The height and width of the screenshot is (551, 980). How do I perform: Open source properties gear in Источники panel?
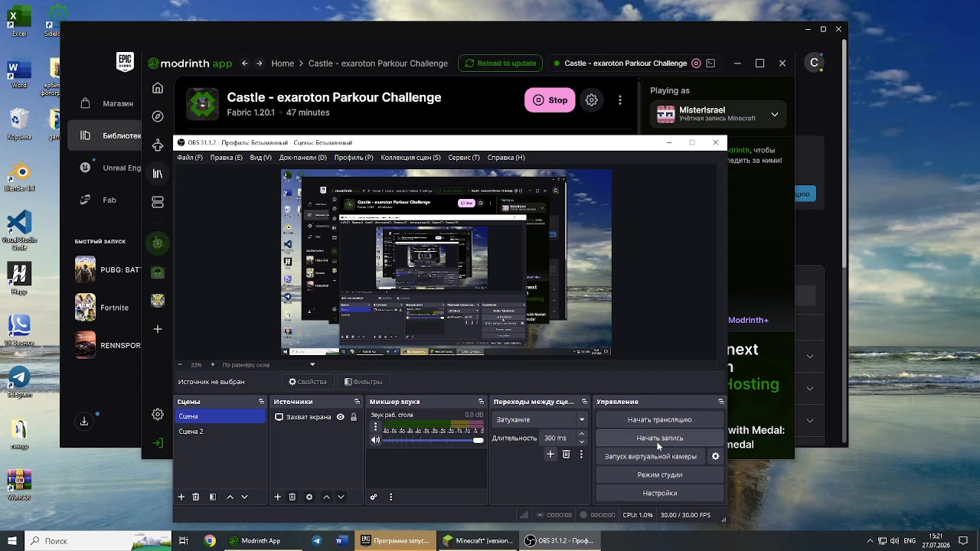[309, 497]
